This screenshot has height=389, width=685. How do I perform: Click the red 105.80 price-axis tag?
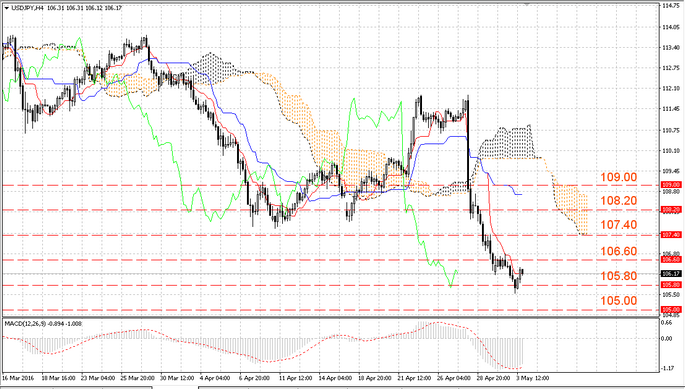point(671,285)
